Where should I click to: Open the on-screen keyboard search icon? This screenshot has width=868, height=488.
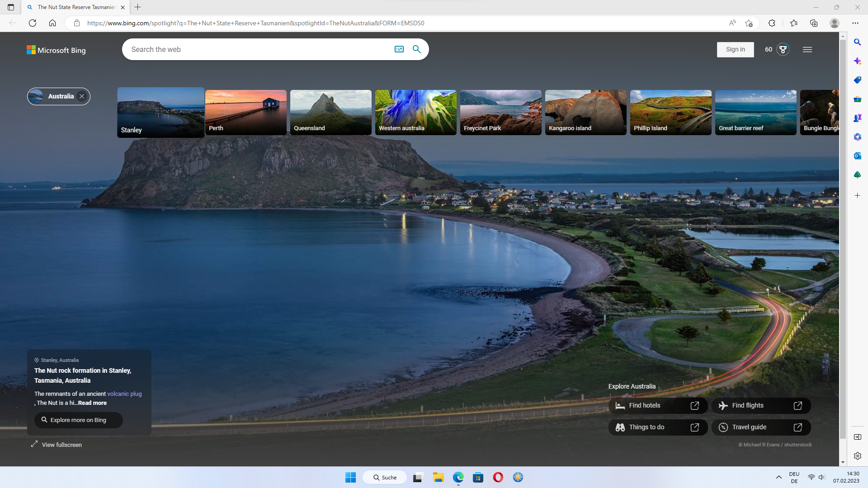coord(399,49)
